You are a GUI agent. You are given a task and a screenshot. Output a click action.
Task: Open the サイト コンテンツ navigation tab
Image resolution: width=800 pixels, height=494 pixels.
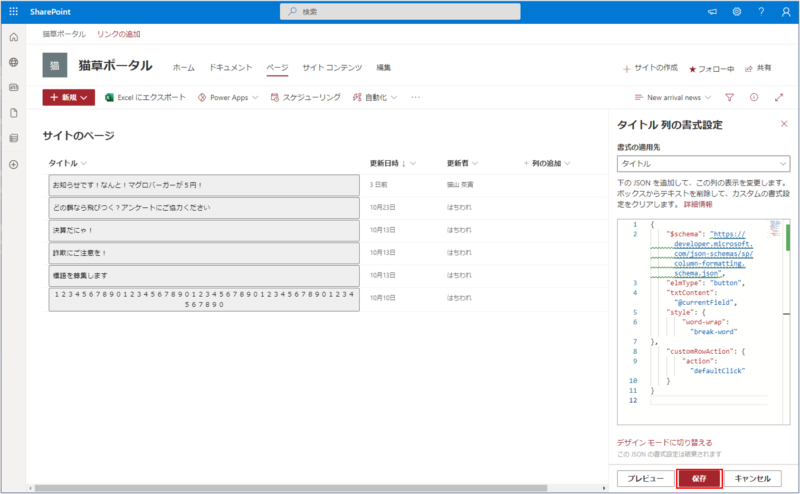(332, 67)
